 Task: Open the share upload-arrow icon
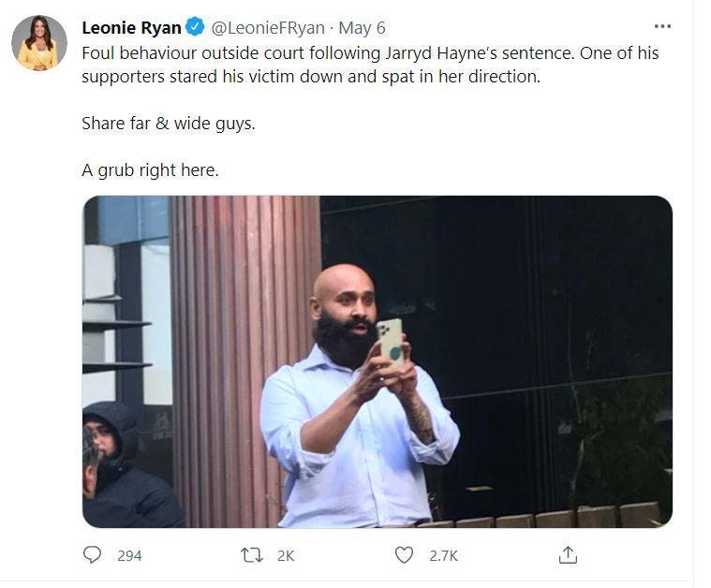[568, 554]
